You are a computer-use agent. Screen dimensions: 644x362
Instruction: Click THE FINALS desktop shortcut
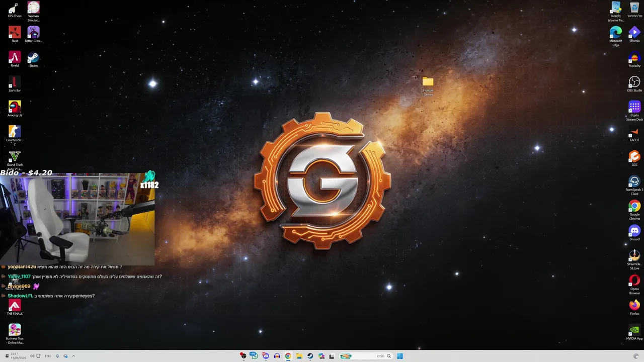click(x=15, y=307)
